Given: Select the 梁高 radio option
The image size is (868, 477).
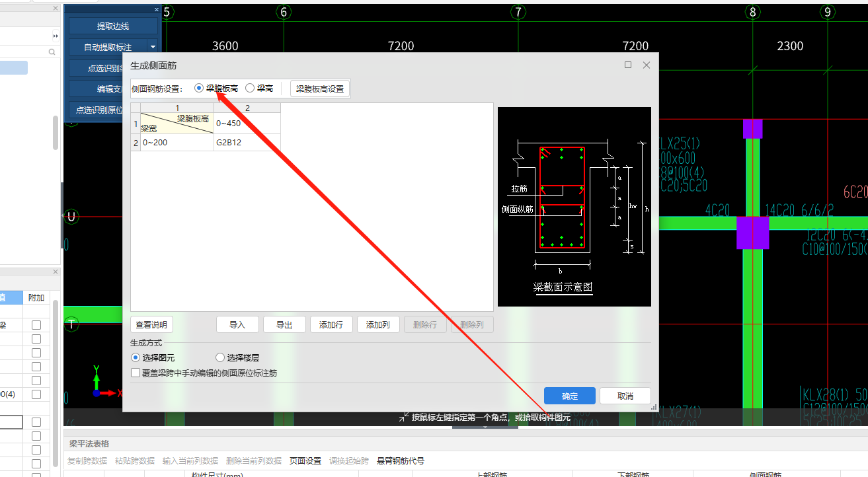Looking at the screenshot, I should [x=250, y=88].
